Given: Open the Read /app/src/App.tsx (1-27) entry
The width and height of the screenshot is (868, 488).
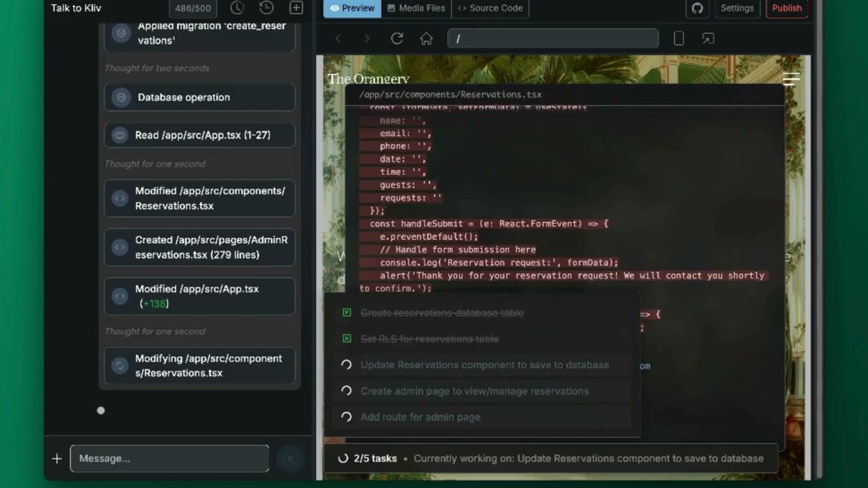Looking at the screenshot, I should tap(199, 135).
